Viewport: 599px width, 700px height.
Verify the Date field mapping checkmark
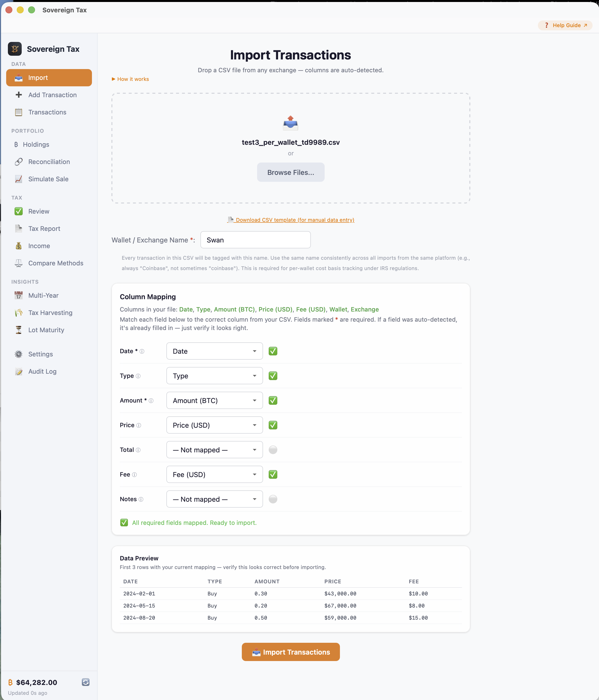pyautogui.click(x=273, y=351)
